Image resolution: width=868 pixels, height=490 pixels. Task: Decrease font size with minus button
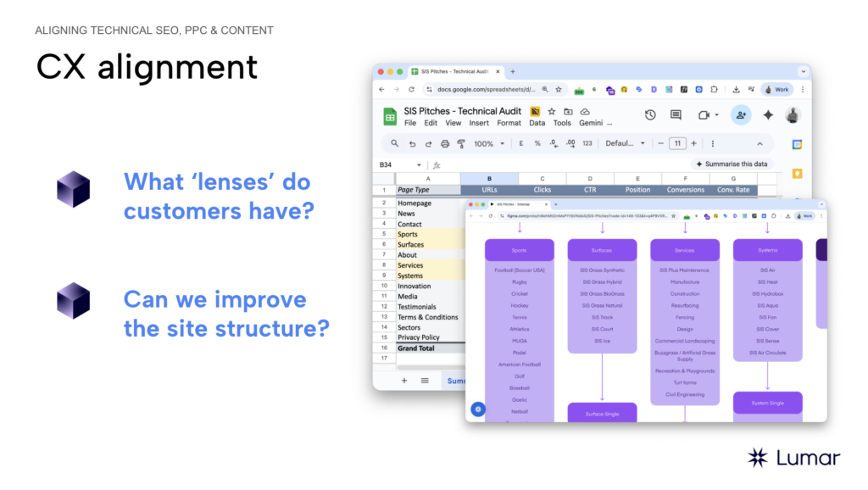coord(660,143)
